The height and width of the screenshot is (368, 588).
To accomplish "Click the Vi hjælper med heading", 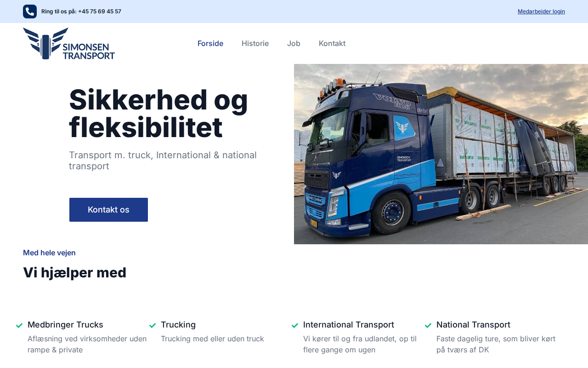I will click(74, 272).
